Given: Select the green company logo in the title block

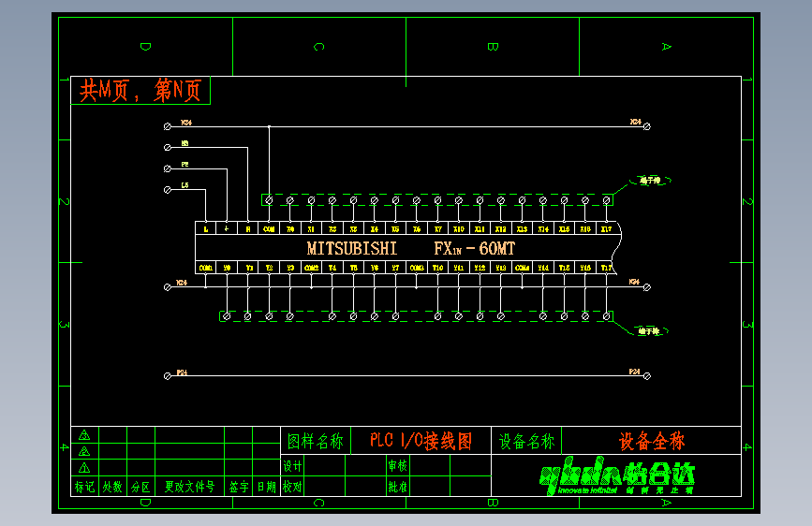Looking at the screenshot, I should click(x=617, y=475).
